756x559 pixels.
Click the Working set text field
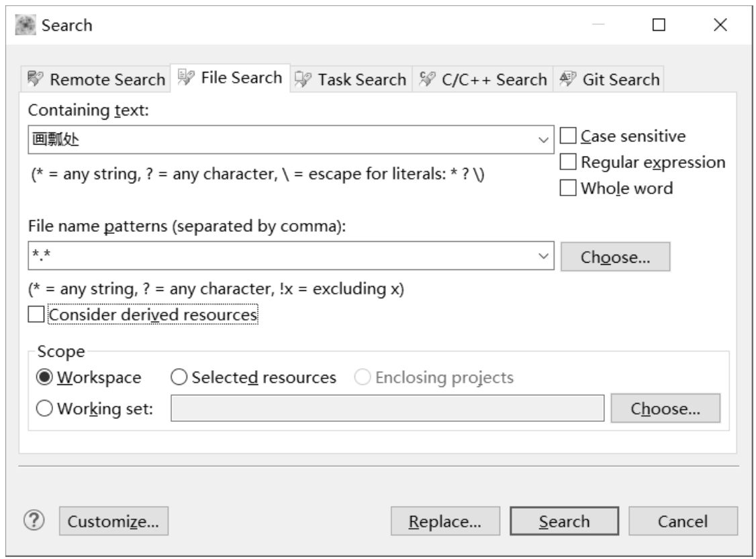[x=387, y=408]
